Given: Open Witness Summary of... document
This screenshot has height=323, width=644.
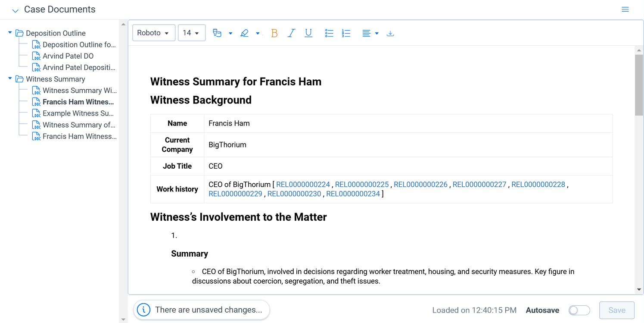Looking at the screenshot, I should click(79, 125).
